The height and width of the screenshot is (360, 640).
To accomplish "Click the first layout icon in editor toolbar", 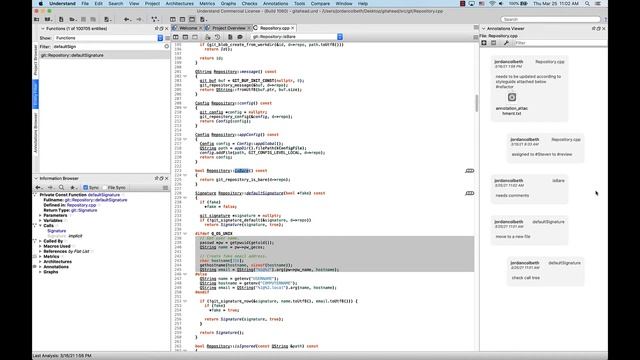I will (x=176, y=37).
